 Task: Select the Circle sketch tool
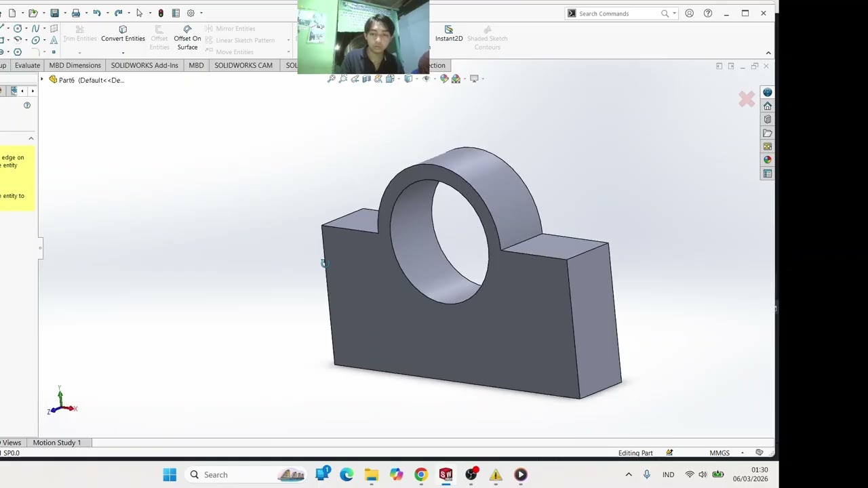coord(18,28)
